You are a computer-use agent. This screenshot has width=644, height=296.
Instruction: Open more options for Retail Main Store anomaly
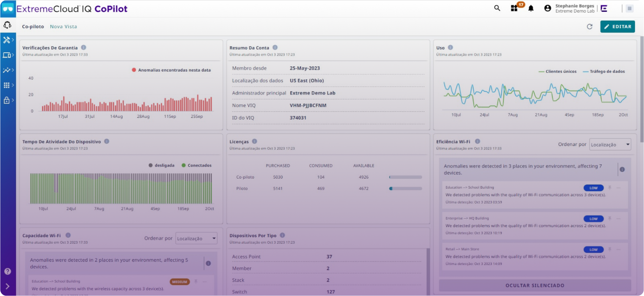pos(618,249)
